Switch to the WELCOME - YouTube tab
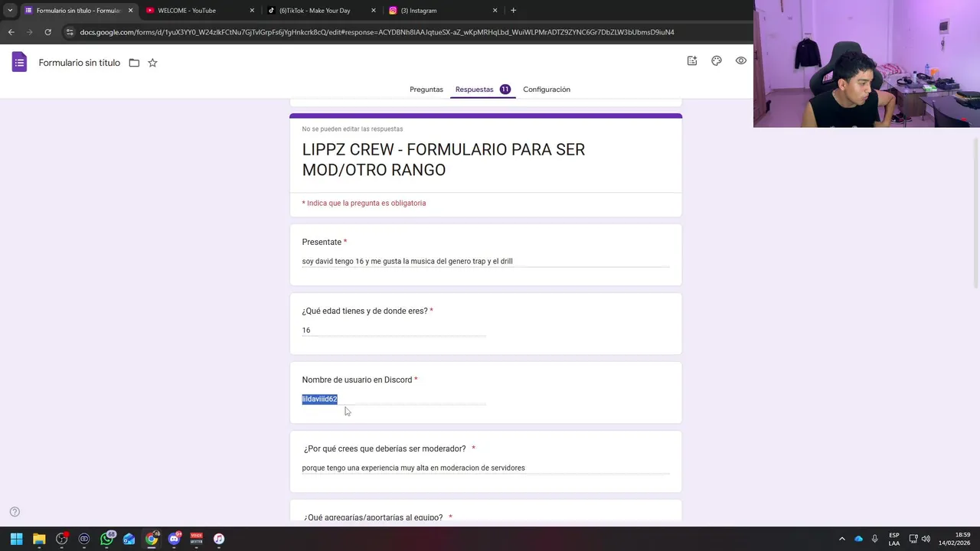Screen dimensions: 980x551 pos(199,11)
